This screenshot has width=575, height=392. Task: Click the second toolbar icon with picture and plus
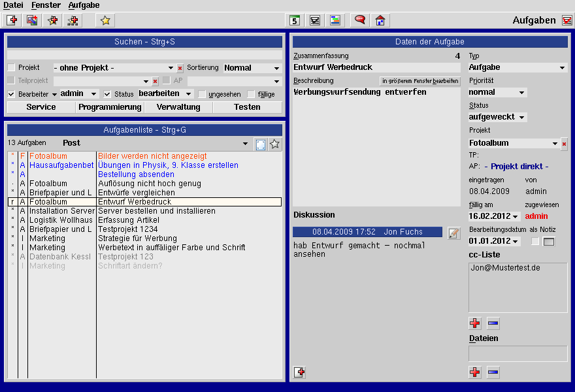[32, 20]
